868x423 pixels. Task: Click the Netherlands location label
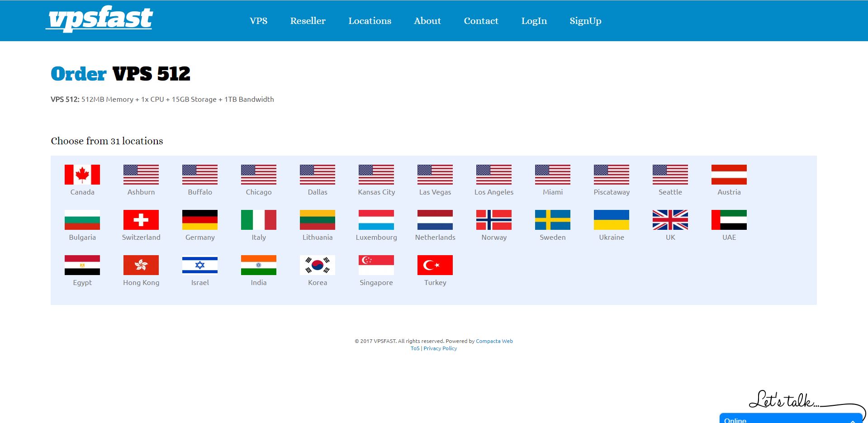[x=435, y=237]
